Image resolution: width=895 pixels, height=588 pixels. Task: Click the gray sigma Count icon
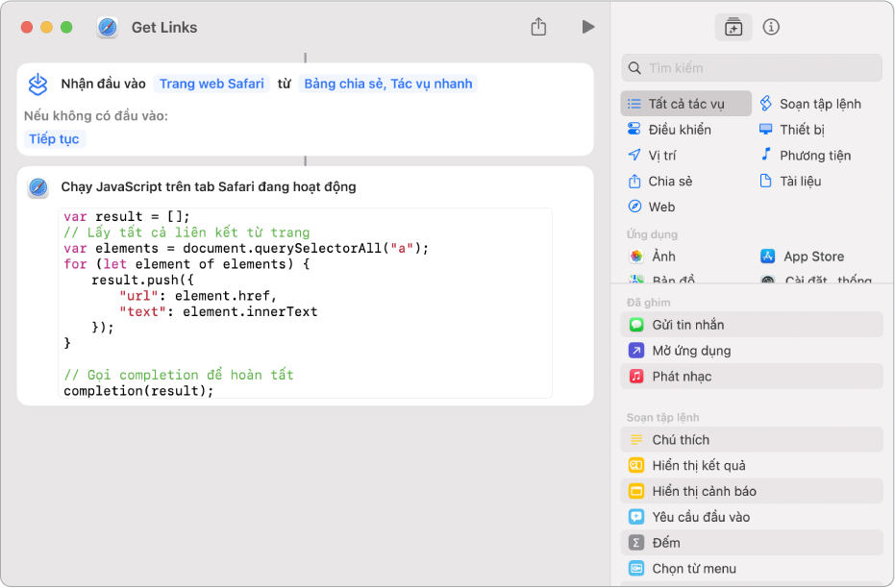tap(635, 543)
